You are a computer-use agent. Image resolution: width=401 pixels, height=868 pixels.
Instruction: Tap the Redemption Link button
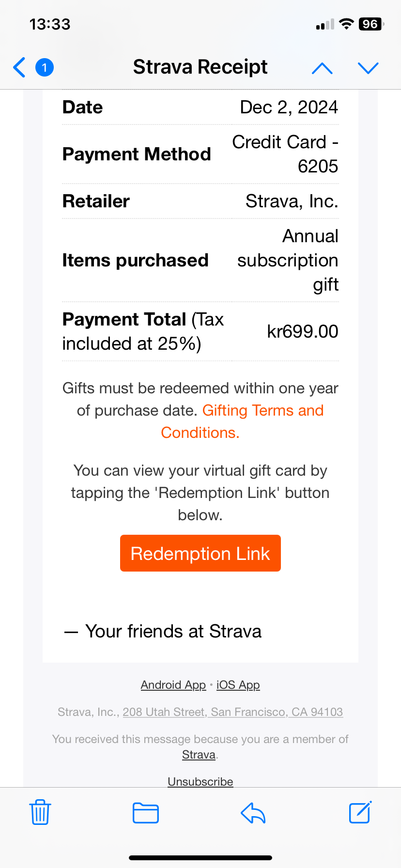coord(200,553)
